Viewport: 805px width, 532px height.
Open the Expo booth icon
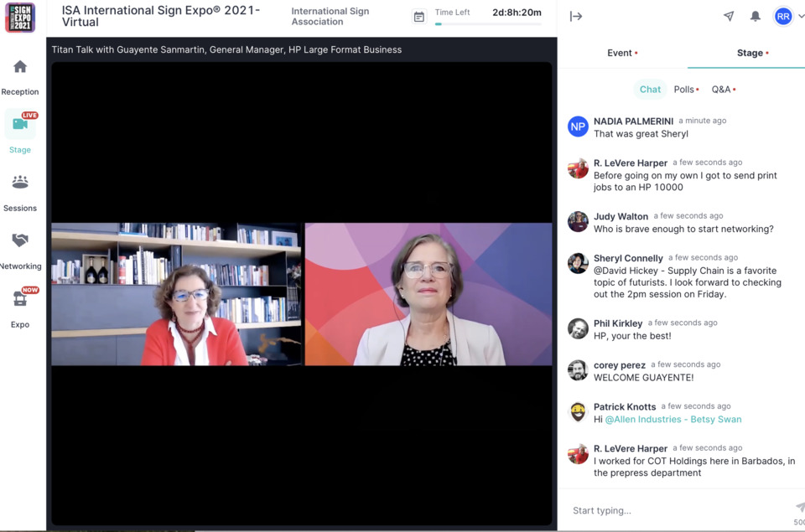(20, 298)
